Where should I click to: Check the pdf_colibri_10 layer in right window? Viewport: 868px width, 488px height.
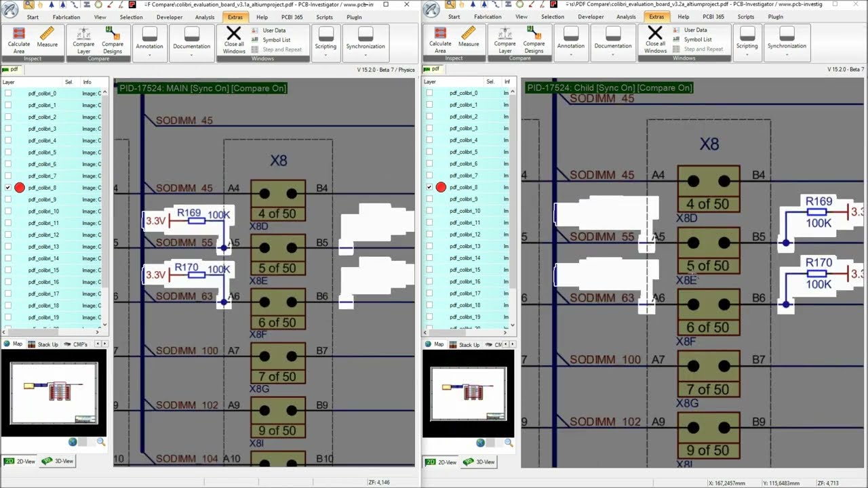click(x=429, y=211)
